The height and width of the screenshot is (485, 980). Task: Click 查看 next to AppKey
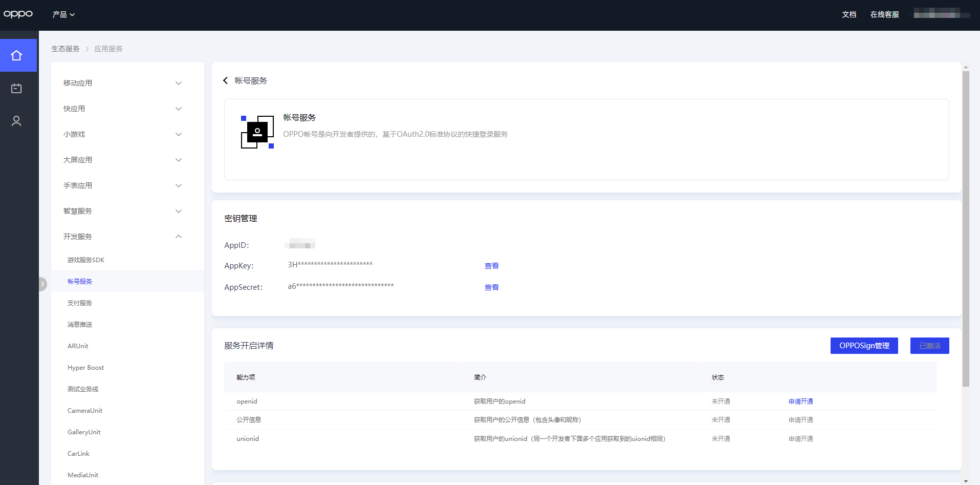coord(492,266)
